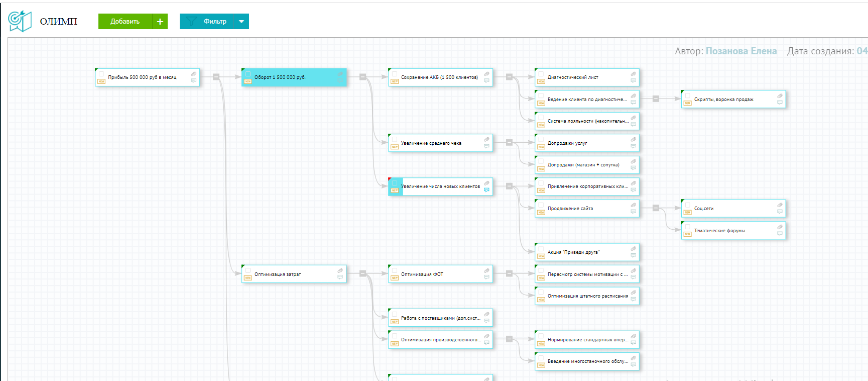Click NEW status badge on 'Допродажи услуг'
The width and height of the screenshot is (868, 381).
click(541, 147)
